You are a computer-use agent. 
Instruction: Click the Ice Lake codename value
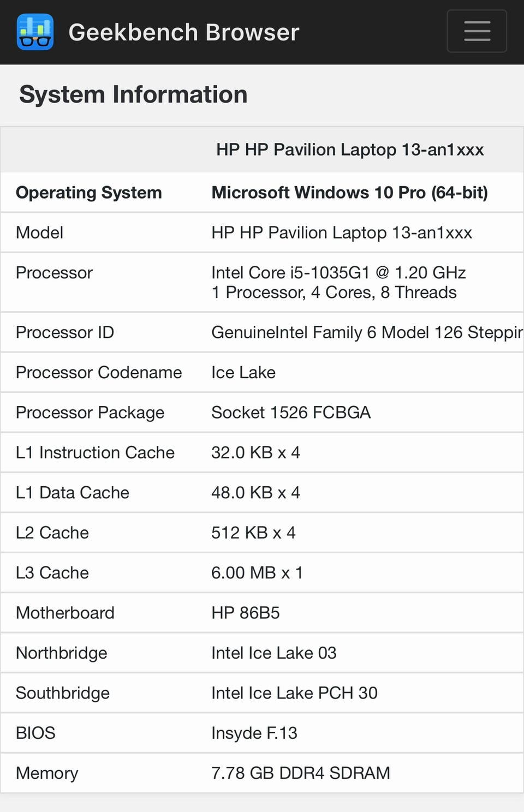pyautogui.click(x=243, y=372)
